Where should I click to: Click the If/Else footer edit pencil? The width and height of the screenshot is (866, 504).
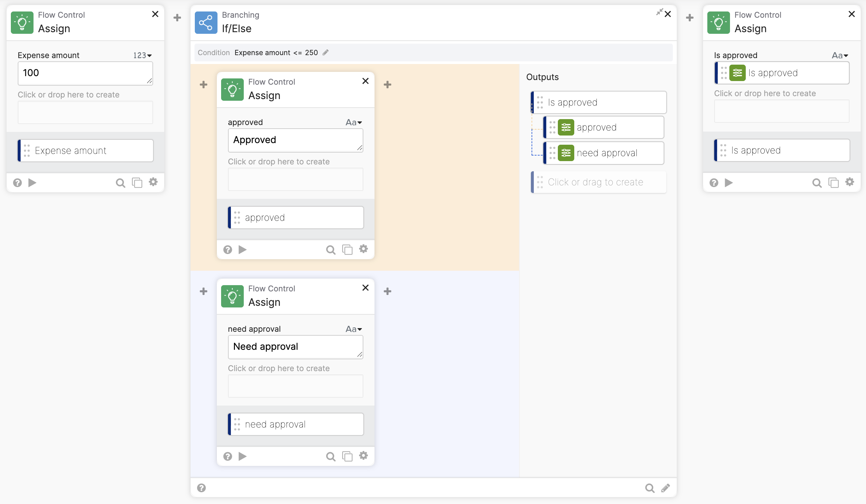pyautogui.click(x=666, y=488)
